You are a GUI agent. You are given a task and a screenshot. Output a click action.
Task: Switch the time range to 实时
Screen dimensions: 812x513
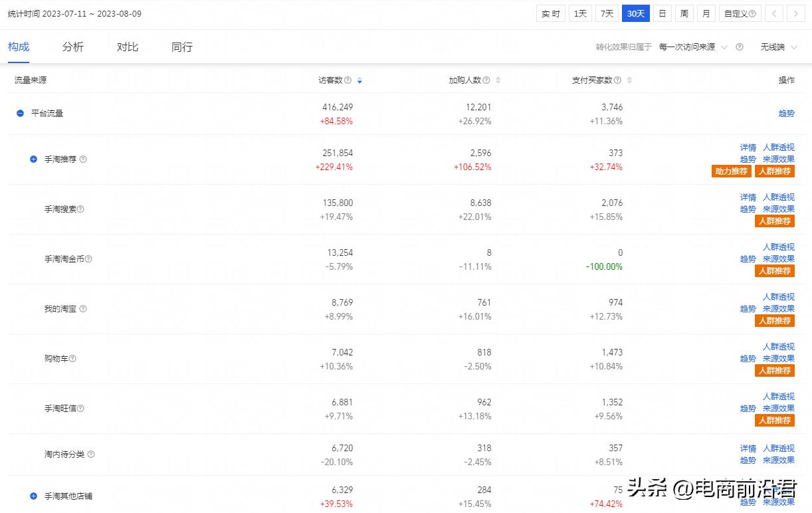click(550, 14)
